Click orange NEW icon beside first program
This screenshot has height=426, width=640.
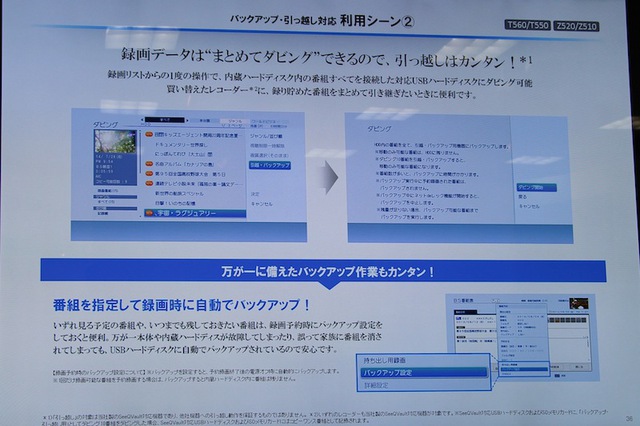149,135
